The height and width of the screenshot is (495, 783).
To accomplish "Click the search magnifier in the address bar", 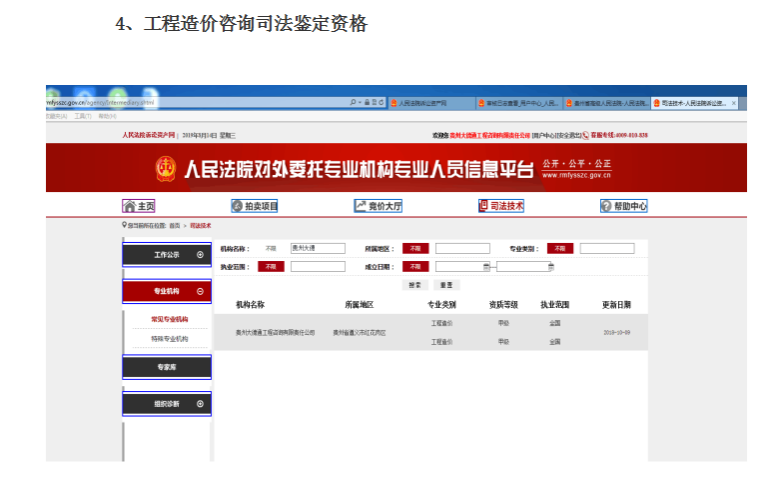I will [353, 102].
